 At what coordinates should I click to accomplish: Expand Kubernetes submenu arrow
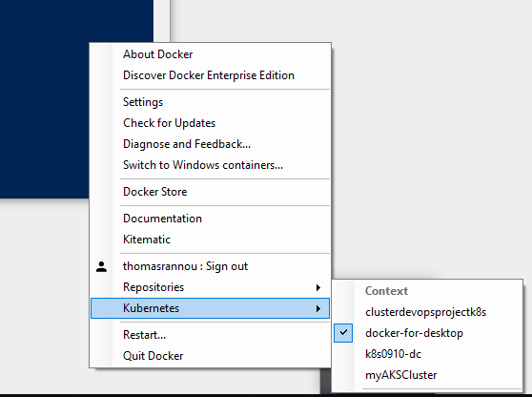[318, 308]
